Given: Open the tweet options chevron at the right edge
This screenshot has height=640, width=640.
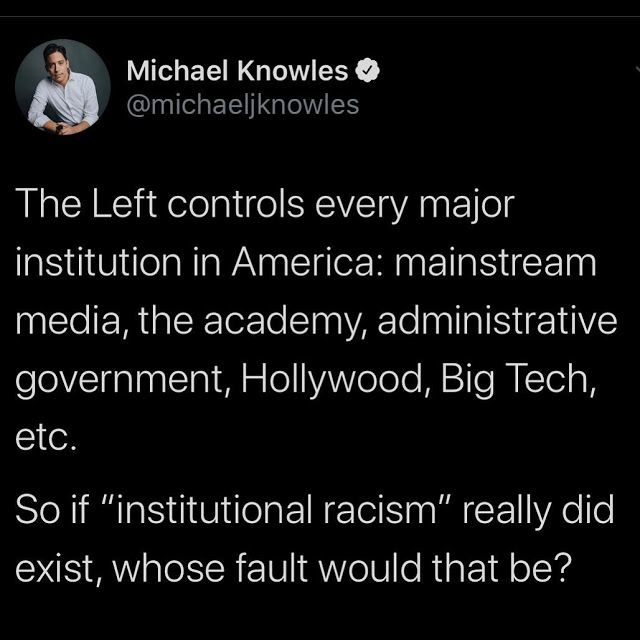Looking at the screenshot, I should coord(637,70).
